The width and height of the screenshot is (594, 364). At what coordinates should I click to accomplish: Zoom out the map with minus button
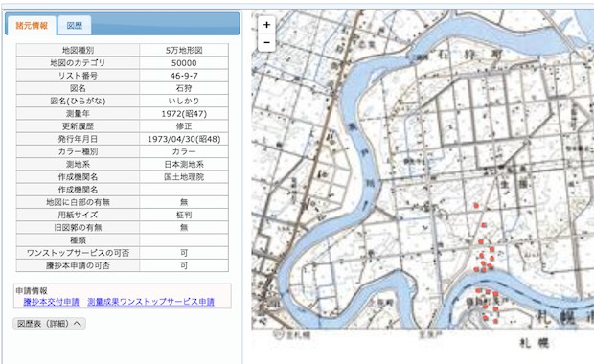coord(266,42)
